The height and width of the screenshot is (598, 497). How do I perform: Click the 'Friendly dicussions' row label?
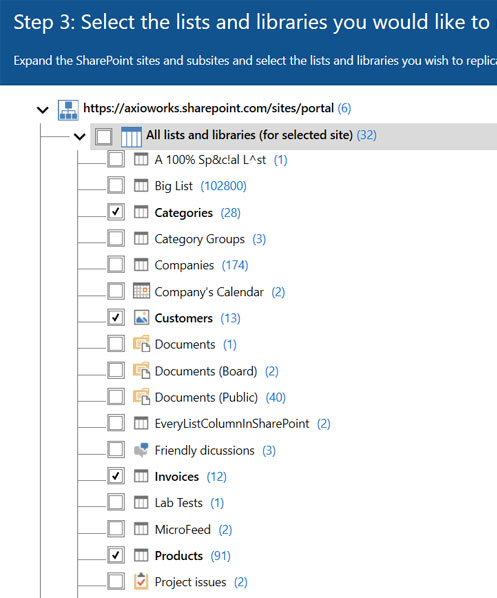point(204,450)
